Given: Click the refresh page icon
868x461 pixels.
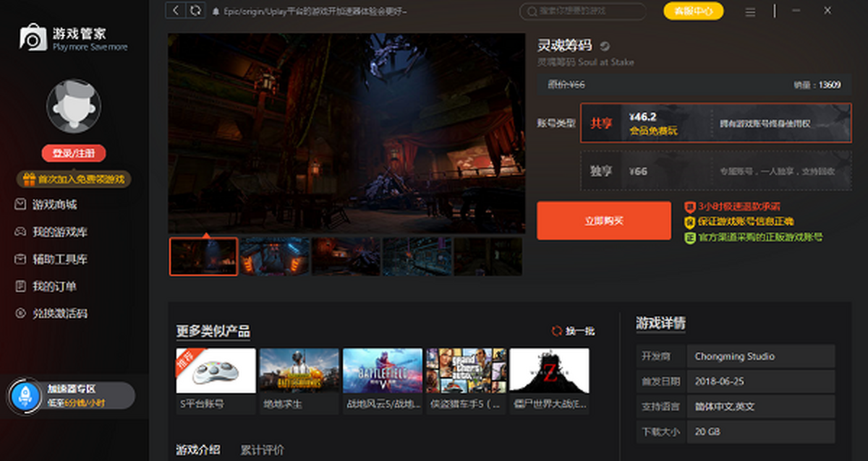Looking at the screenshot, I should click(x=195, y=10).
